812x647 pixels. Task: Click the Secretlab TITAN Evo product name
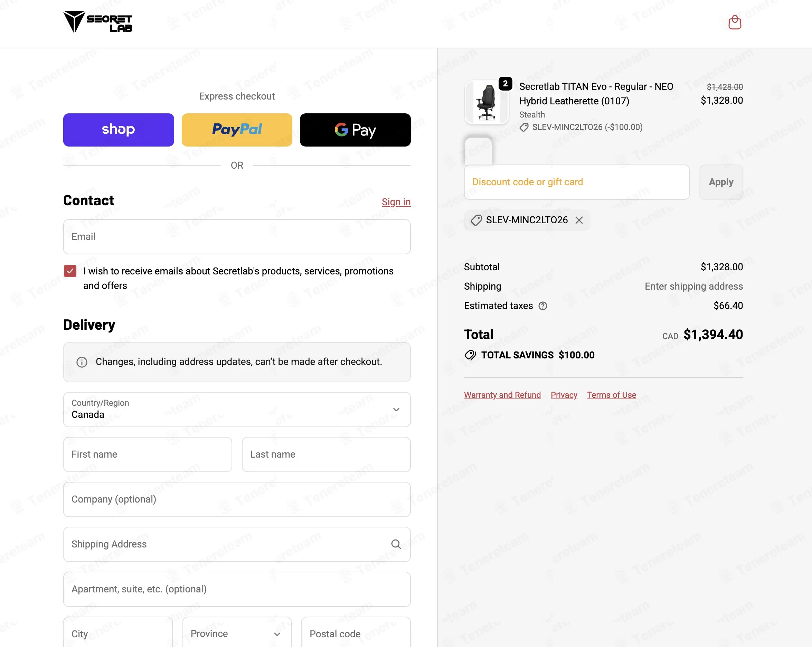tap(596, 94)
